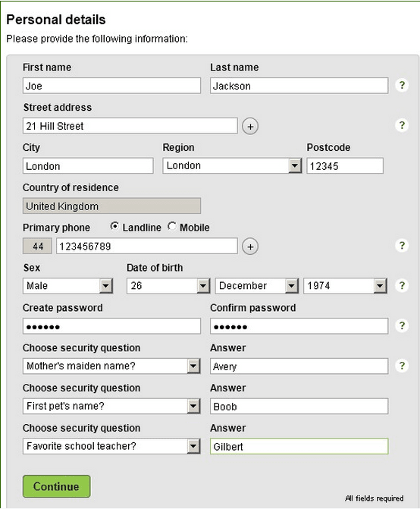Viewport: 420px width, 509px height.
Task: Add another street address line with plus icon
Action: [250, 126]
